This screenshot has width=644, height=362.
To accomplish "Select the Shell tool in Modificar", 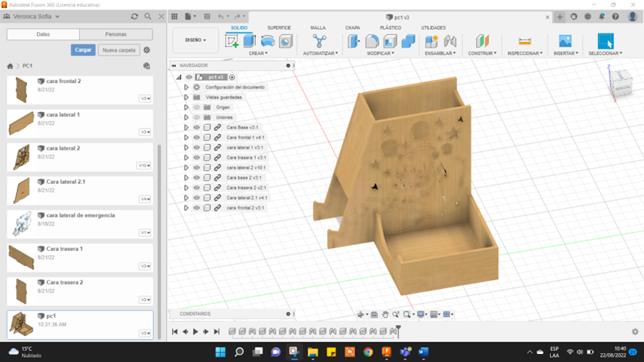I will [x=390, y=41].
